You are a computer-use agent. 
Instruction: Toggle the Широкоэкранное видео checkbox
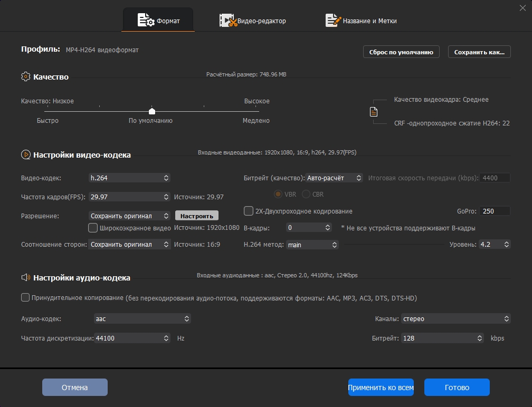pyautogui.click(x=93, y=228)
